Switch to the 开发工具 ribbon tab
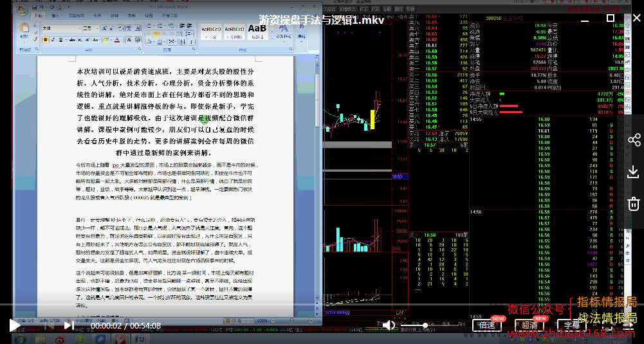 (x=169, y=15)
